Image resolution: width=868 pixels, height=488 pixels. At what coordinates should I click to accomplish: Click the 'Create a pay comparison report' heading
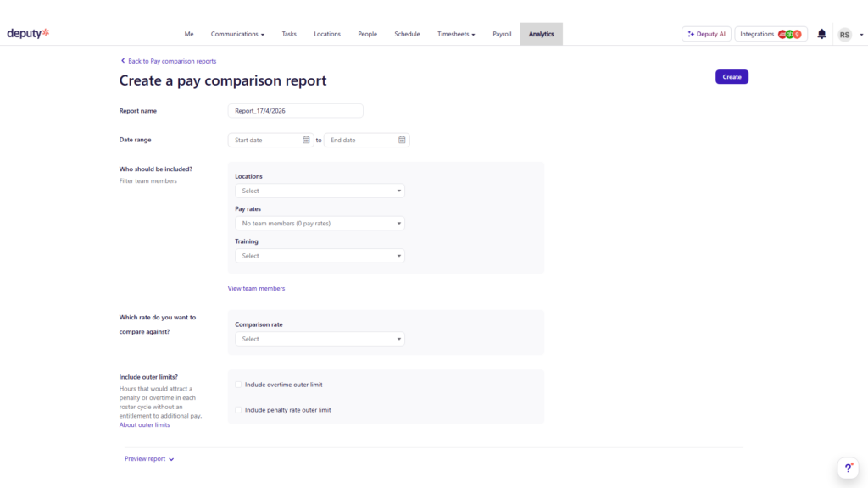223,80
